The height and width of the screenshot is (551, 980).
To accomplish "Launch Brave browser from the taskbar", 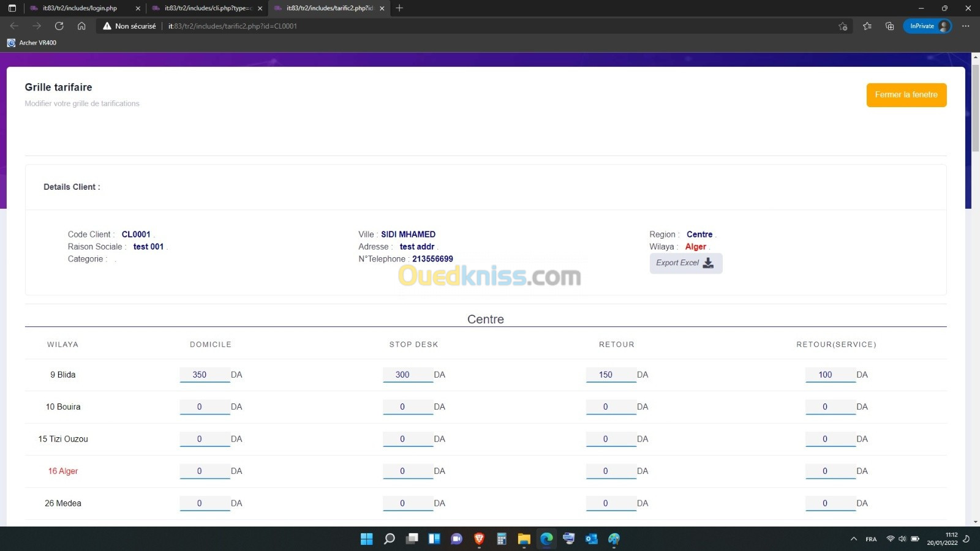I will (479, 539).
